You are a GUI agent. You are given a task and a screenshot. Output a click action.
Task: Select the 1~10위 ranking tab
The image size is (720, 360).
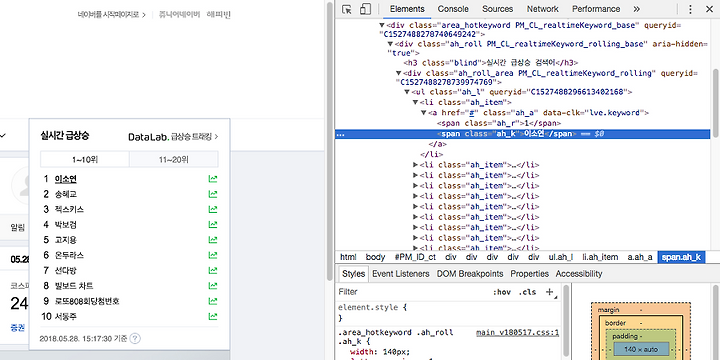pos(85,160)
